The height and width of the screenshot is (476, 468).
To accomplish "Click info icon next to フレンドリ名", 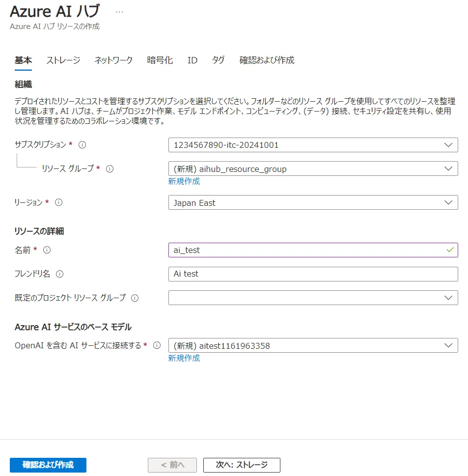I will click(x=60, y=274).
